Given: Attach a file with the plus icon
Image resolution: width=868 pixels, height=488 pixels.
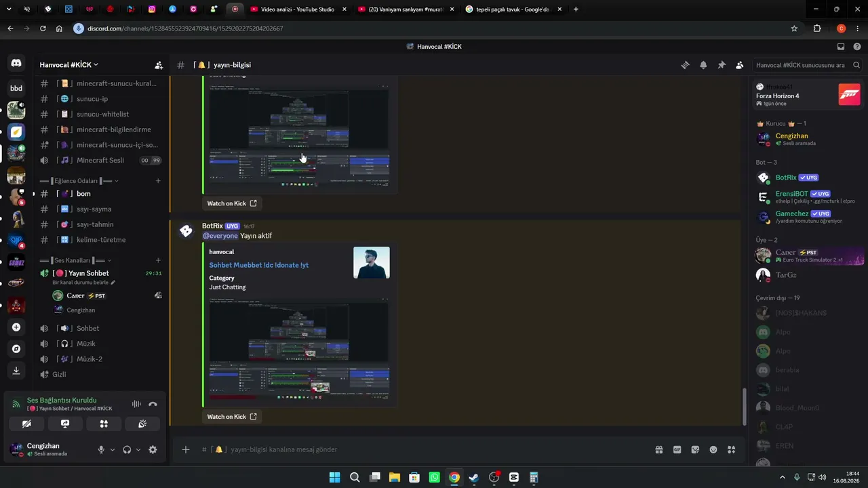Looking at the screenshot, I should coord(186,449).
